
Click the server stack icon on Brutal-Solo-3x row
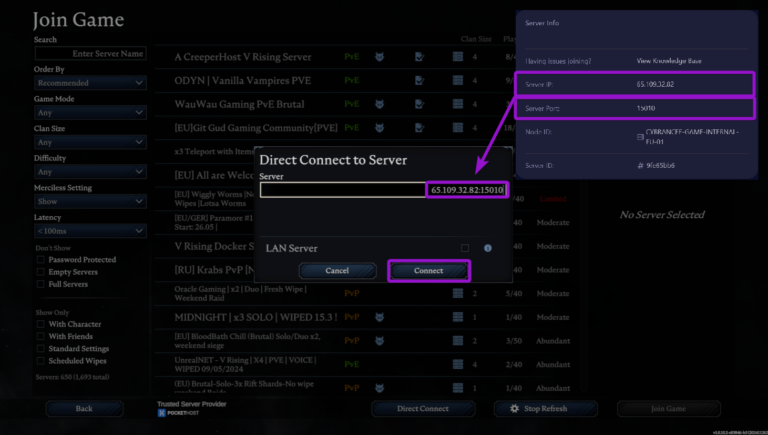pyautogui.click(x=458, y=388)
